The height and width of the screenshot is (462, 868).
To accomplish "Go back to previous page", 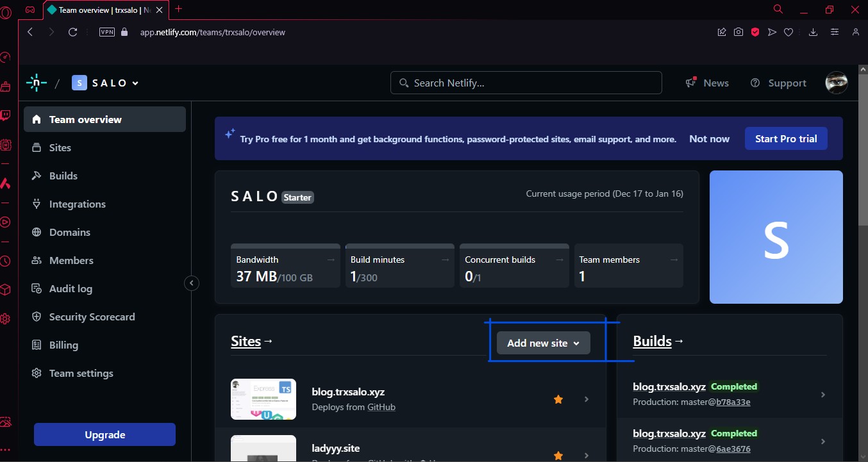I will pyautogui.click(x=30, y=32).
